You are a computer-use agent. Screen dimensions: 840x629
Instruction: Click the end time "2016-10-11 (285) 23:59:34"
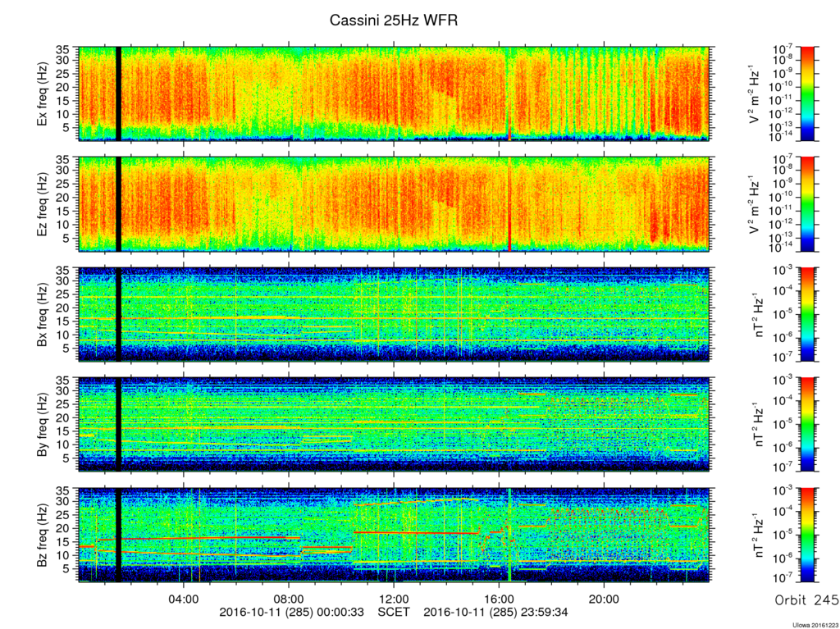pos(495,613)
